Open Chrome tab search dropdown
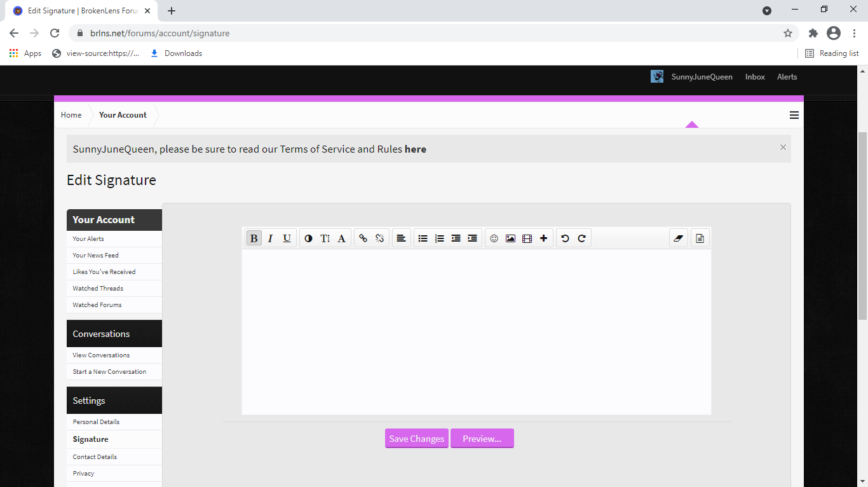Viewport: 868px width, 487px height. [x=767, y=10]
